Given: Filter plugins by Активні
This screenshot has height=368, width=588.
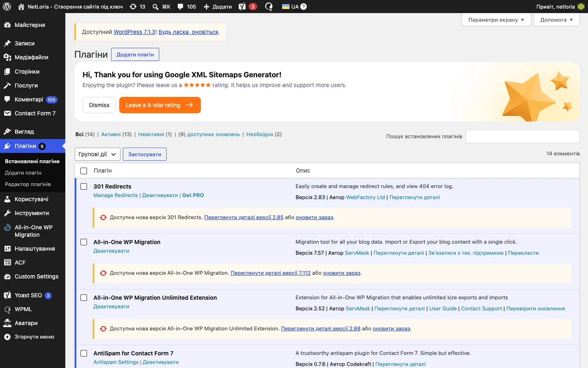Looking at the screenshot, I should click(111, 135).
